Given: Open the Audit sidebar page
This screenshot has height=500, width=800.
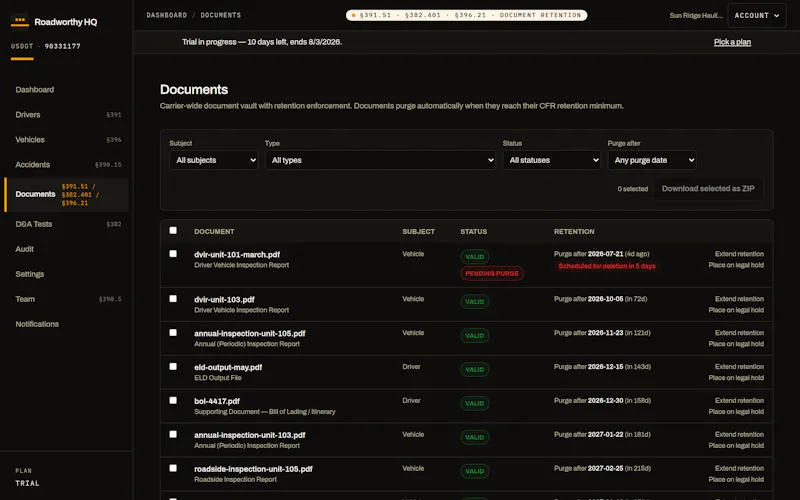Looking at the screenshot, I should click(66, 249).
